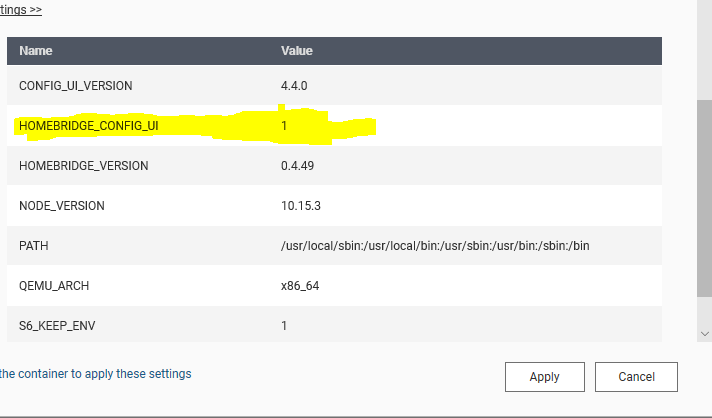Click the 10.15.3 value field

(301, 206)
